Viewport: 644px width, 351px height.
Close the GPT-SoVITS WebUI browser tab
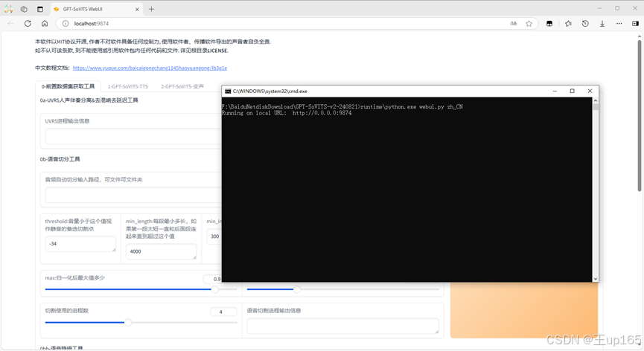(x=137, y=9)
